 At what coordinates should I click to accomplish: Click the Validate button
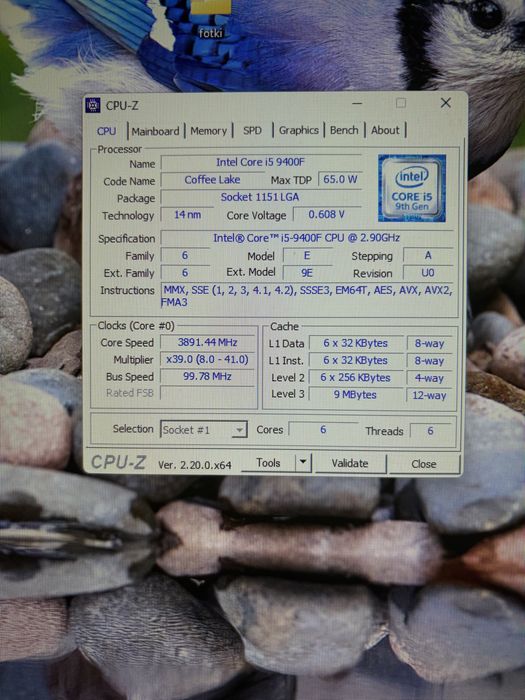[350, 463]
